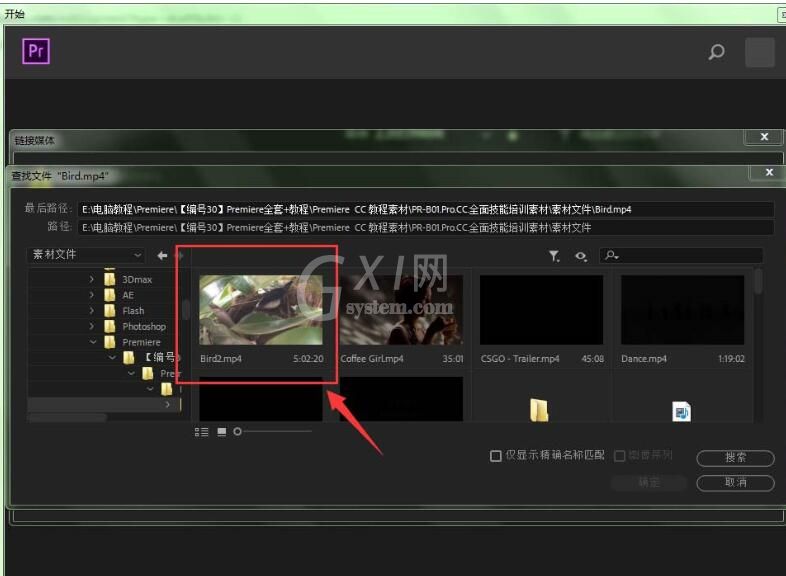786x576 pixels.
Task: Collapse the Premiere folder
Action: point(93,342)
